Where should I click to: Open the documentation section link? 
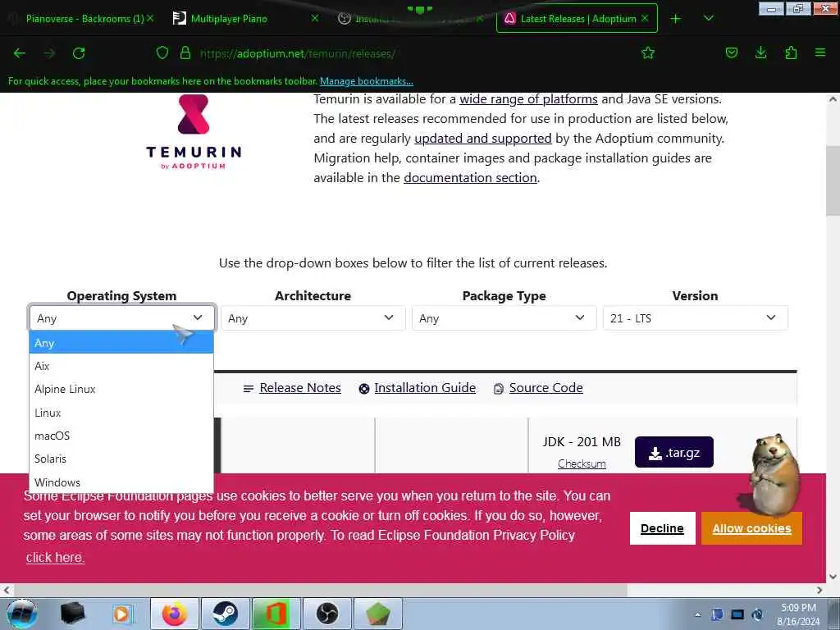[470, 178]
